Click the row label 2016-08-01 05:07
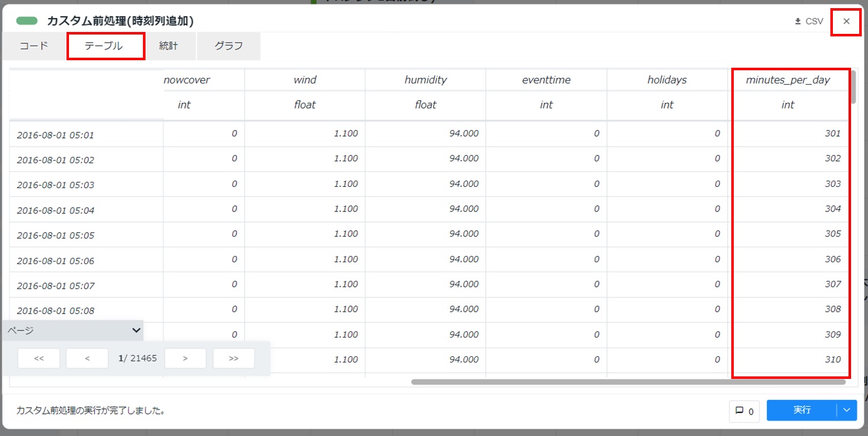 pyautogui.click(x=55, y=285)
